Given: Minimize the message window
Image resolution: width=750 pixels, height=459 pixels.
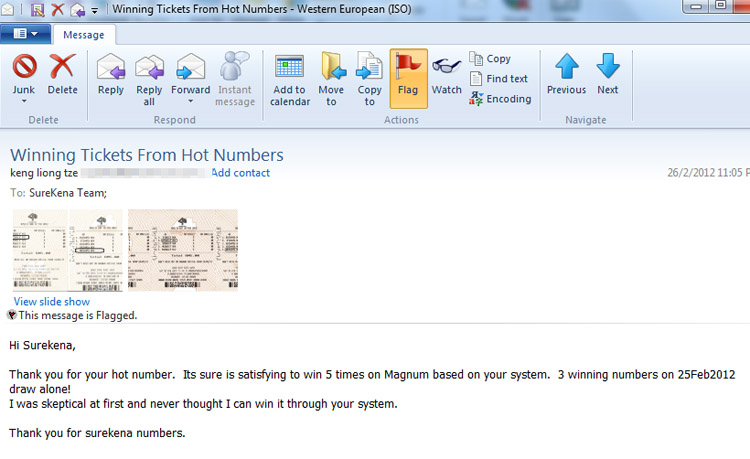Looking at the screenshot, I should point(697,7).
